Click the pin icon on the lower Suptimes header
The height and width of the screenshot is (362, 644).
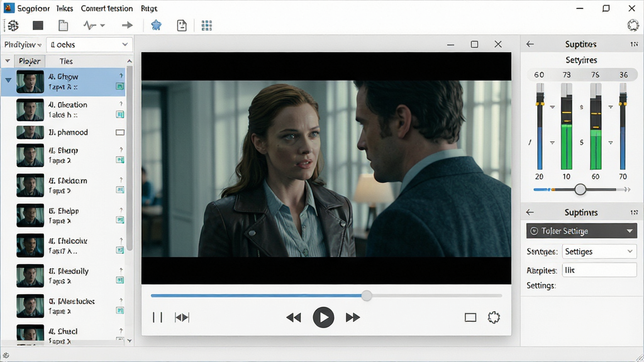point(634,212)
